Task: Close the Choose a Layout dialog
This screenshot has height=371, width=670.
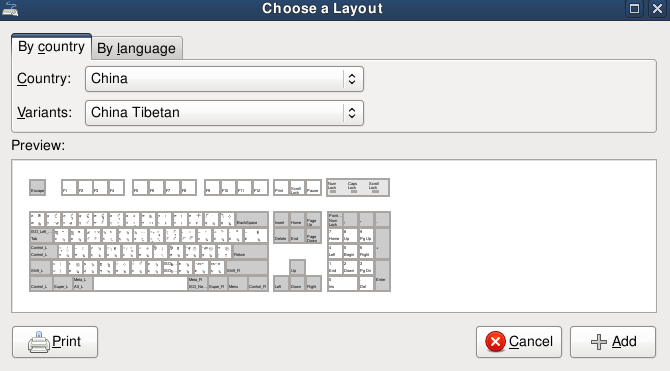Action: tap(657, 9)
